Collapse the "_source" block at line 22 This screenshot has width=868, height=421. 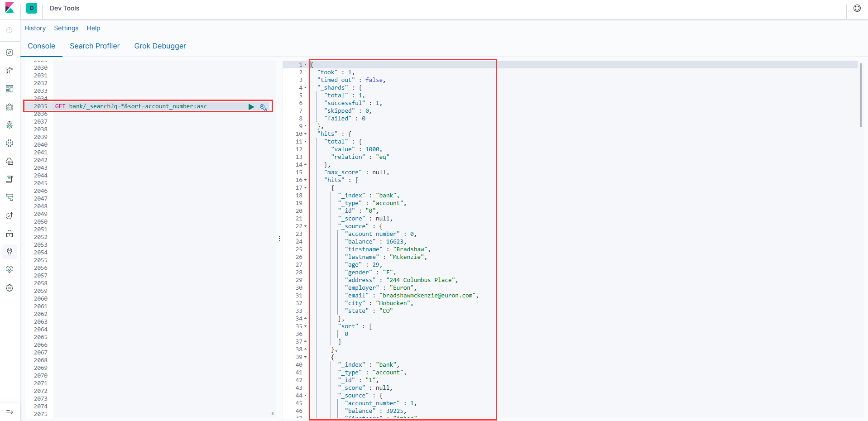click(x=306, y=226)
